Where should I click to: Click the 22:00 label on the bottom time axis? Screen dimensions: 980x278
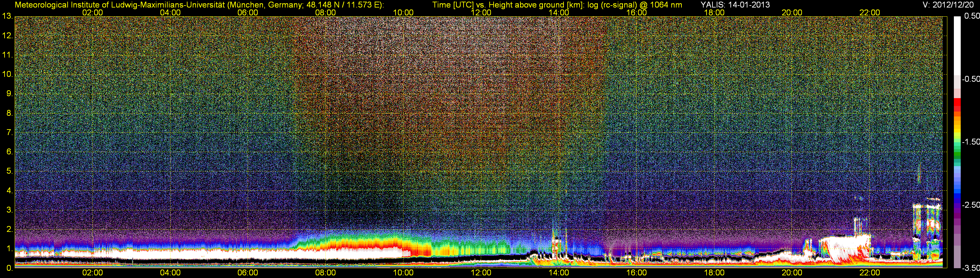870,273
